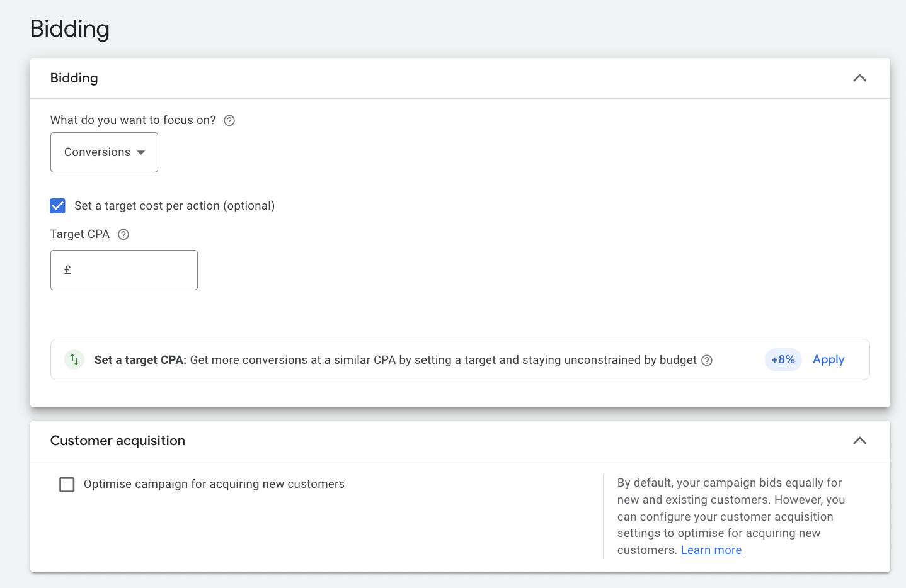Screen dimensions: 906x588
Task: Click the +8% uplift badge
Action: click(x=783, y=359)
